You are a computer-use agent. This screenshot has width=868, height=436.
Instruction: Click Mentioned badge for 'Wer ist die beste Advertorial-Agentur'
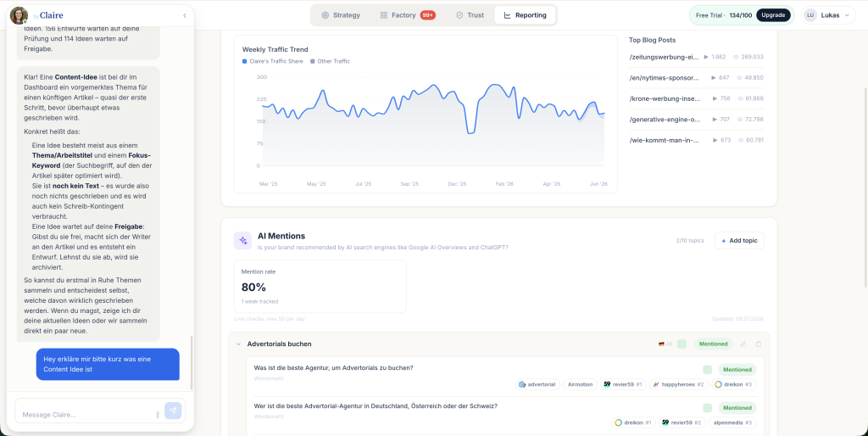coord(737,408)
